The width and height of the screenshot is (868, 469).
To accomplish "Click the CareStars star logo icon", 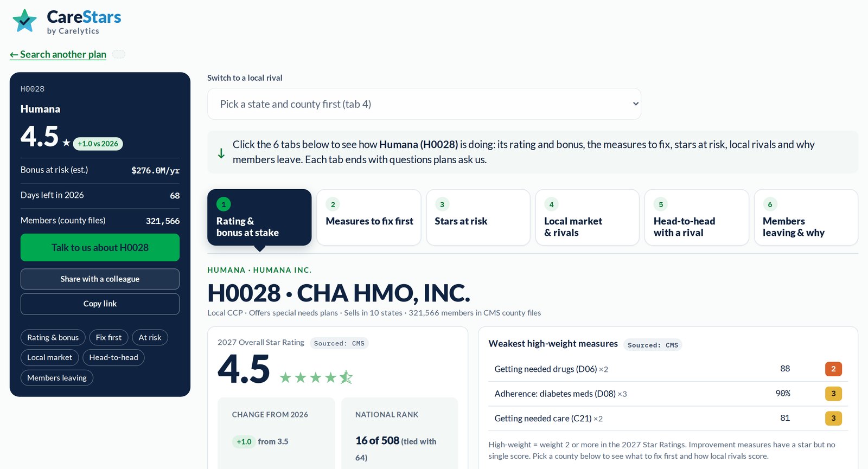I will (x=24, y=21).
